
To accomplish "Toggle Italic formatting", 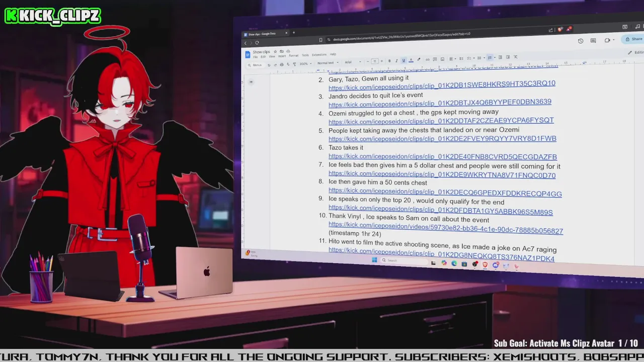I will [396, 61].
